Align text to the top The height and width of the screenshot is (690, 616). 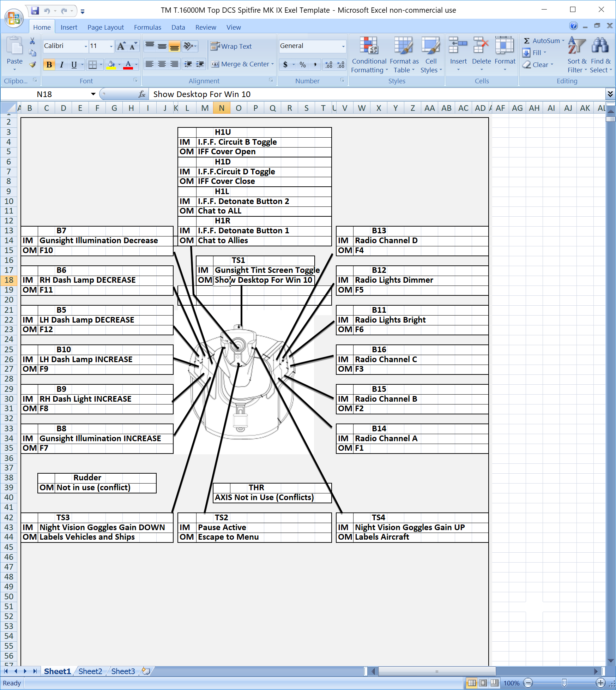[150, 46]
